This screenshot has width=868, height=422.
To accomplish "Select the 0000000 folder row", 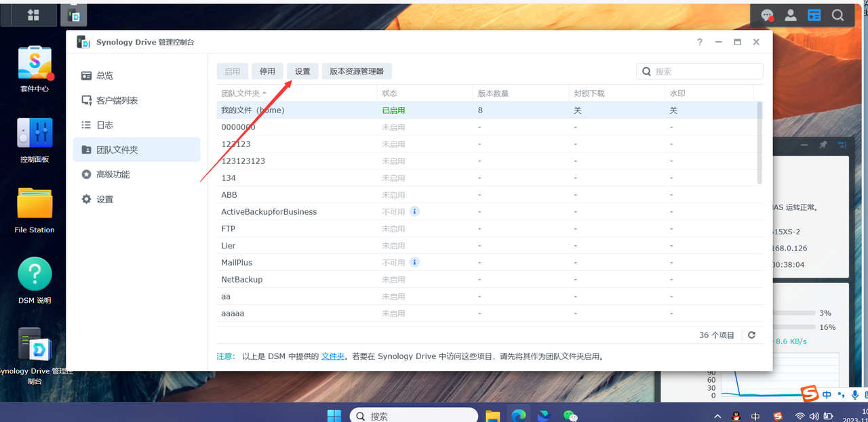I will coord(486,127).
